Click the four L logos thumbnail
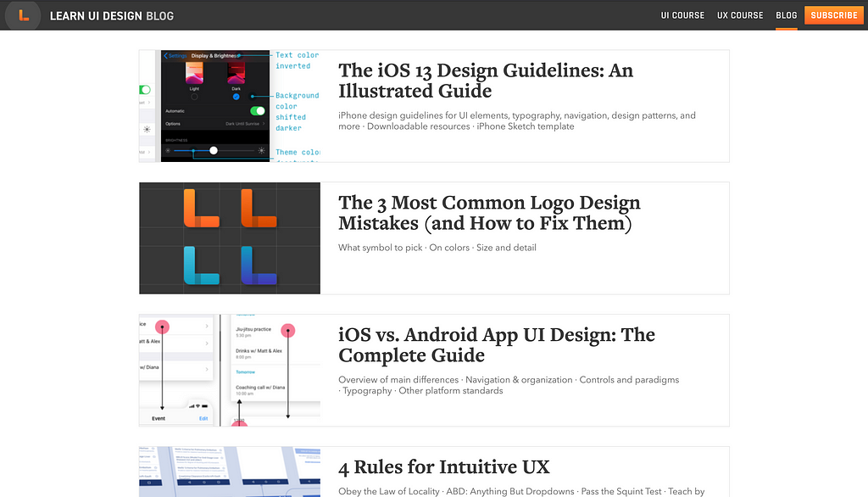 click(230, 238)
